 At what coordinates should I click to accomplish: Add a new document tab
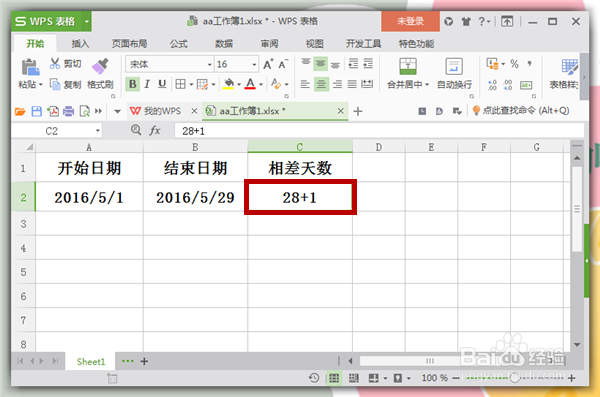358,111
